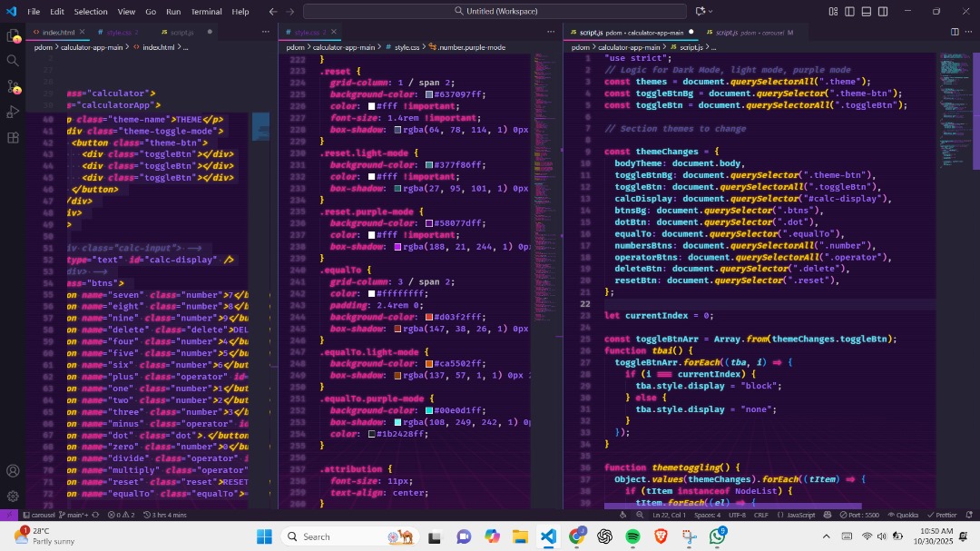980x551 pixels.
Task: Close the index.html tab
Action: [x=82, y=32]
